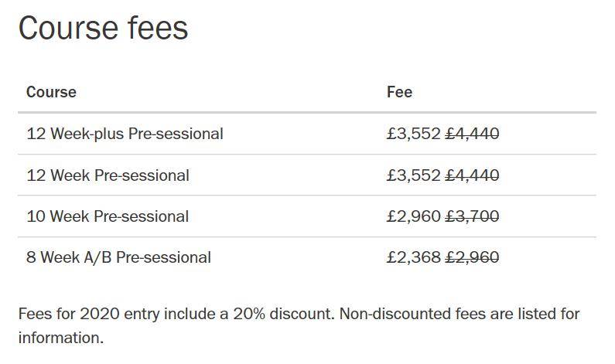Click struck-through £4,440 in 12 Week Pre-sessional row

[473, 175]
